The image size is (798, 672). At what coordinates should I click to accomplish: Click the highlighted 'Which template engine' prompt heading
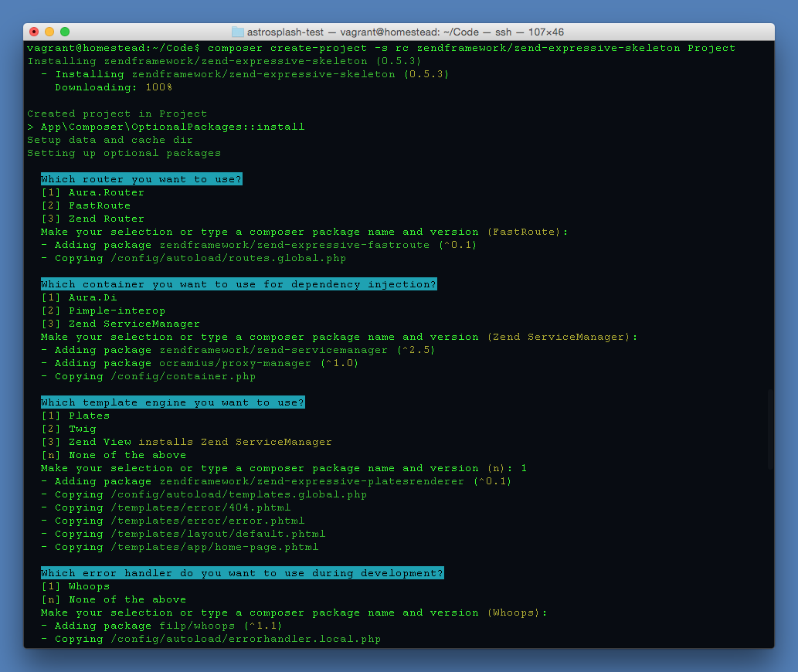(173, 402)
